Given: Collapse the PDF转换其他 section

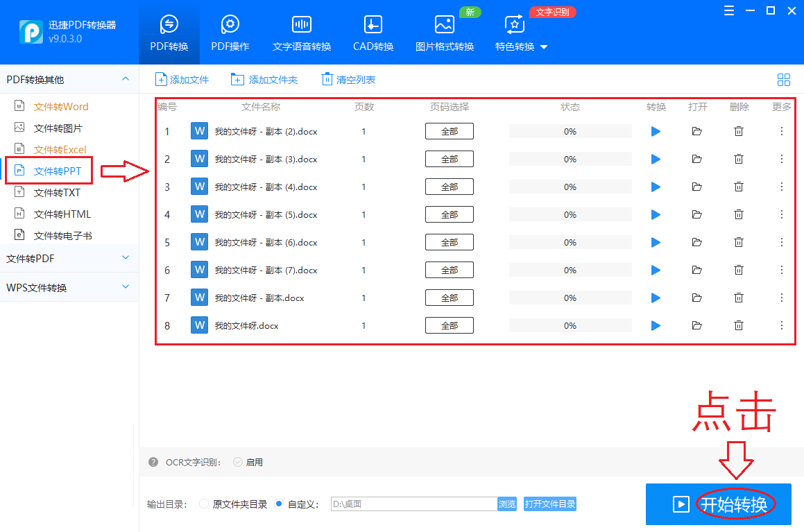Looking at the screenshot, I should [x=126, y=79].
